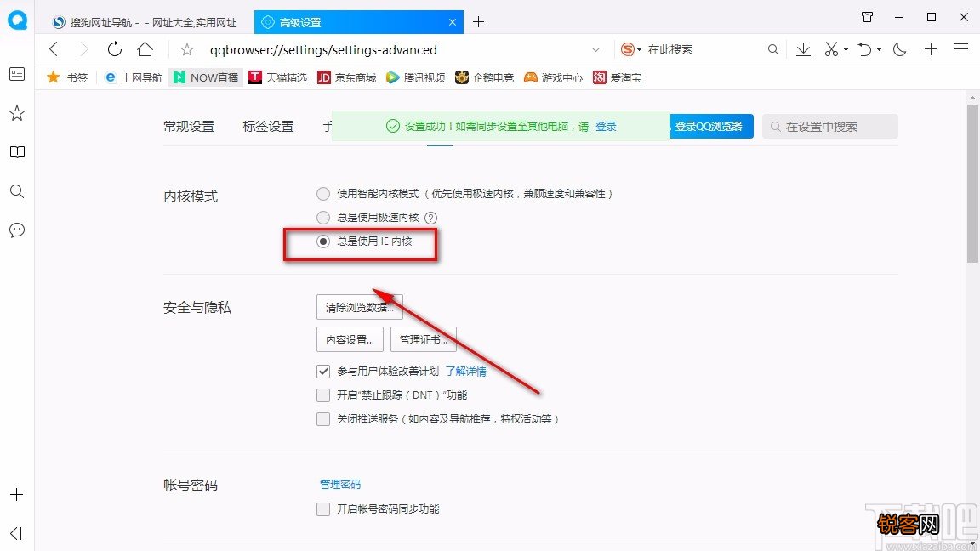Uncheck 参与用户体验改善计划
980x551 pixels.
[323, 371]
